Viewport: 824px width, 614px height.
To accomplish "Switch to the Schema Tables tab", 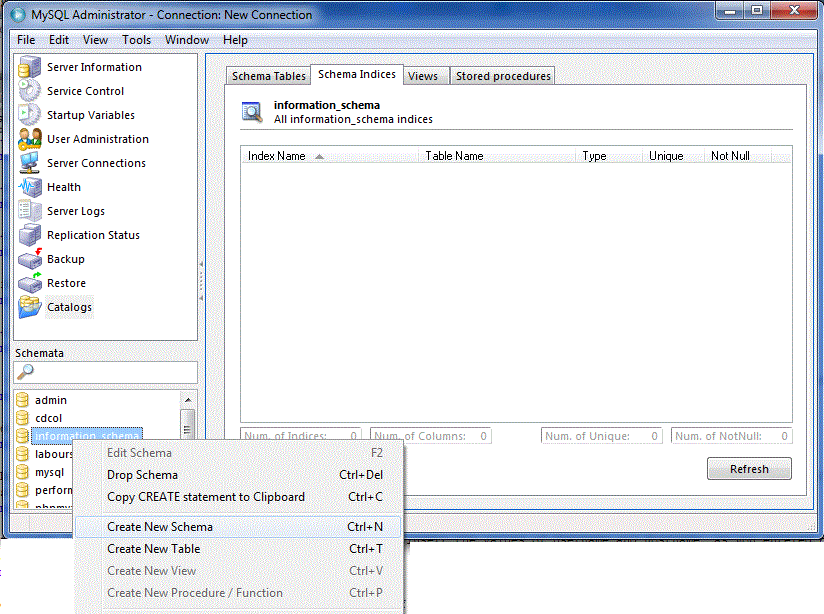I will coord(269,76).
